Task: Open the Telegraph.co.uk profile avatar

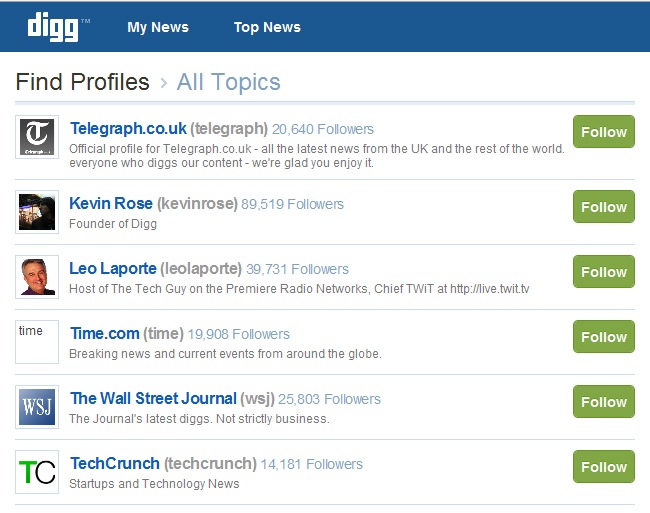Action: pyautogui.click(x=37, y=137)
